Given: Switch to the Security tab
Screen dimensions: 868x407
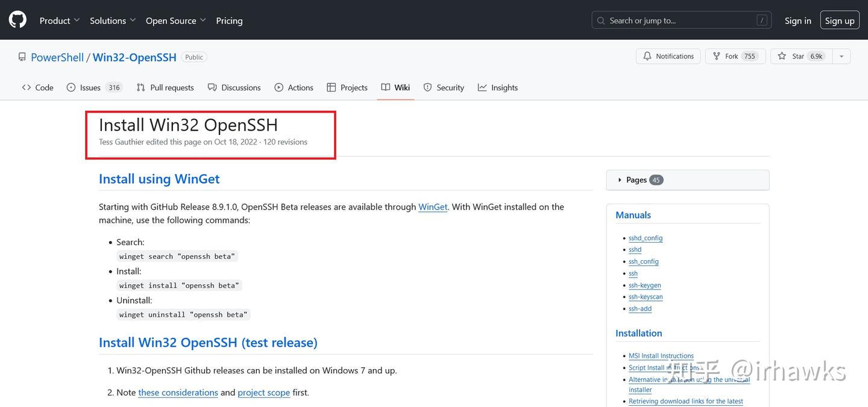Looking at the screenshot, I should 444,87.
